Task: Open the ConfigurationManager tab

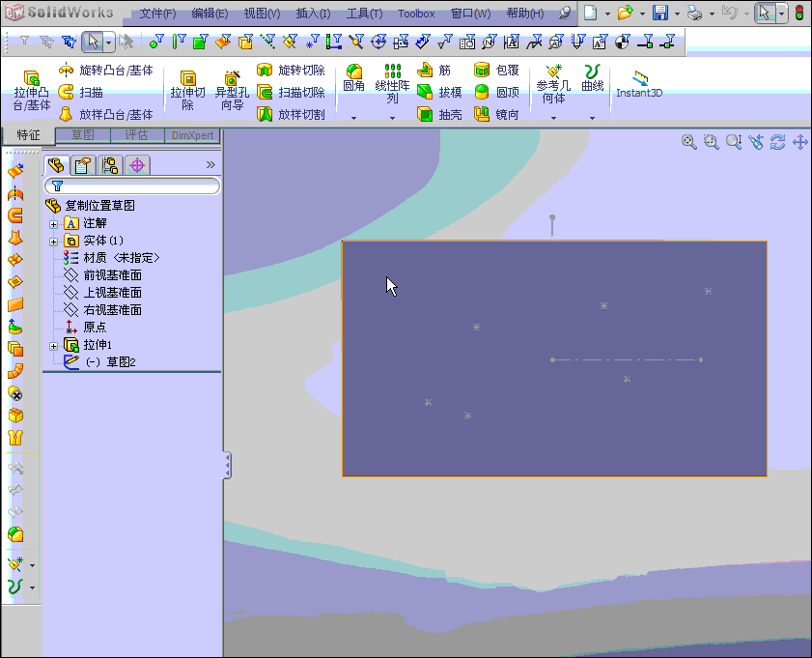Action: coord(110,165)
